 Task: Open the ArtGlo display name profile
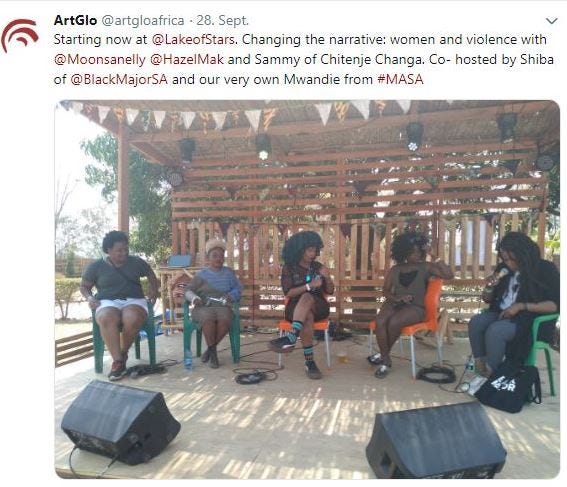[75, 20]
